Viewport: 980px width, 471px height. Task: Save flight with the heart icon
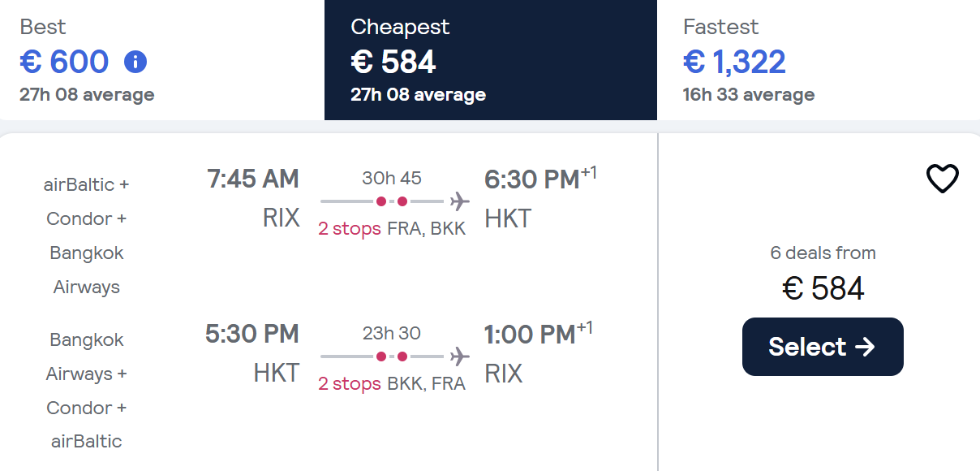(942, 179)
